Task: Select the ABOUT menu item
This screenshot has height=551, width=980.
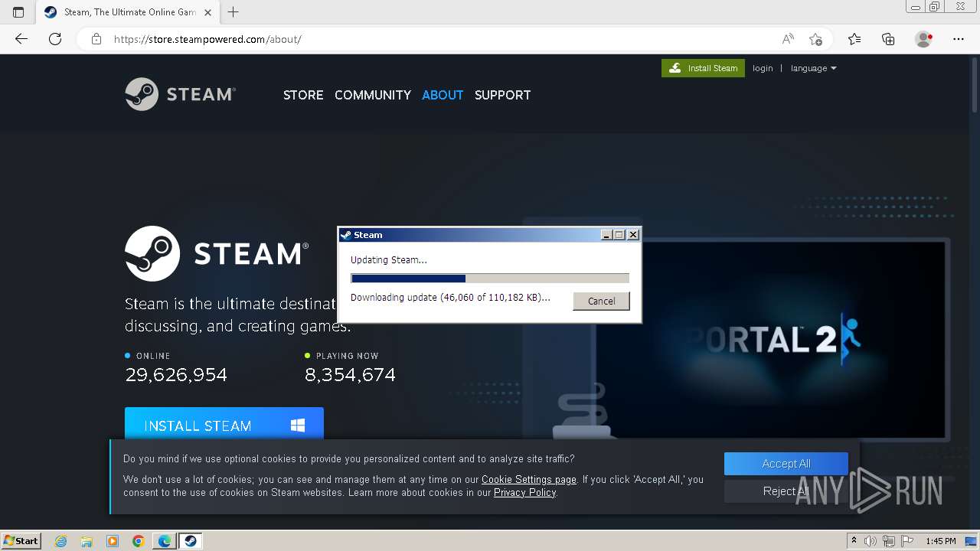Action: click(x=443, y=95)
